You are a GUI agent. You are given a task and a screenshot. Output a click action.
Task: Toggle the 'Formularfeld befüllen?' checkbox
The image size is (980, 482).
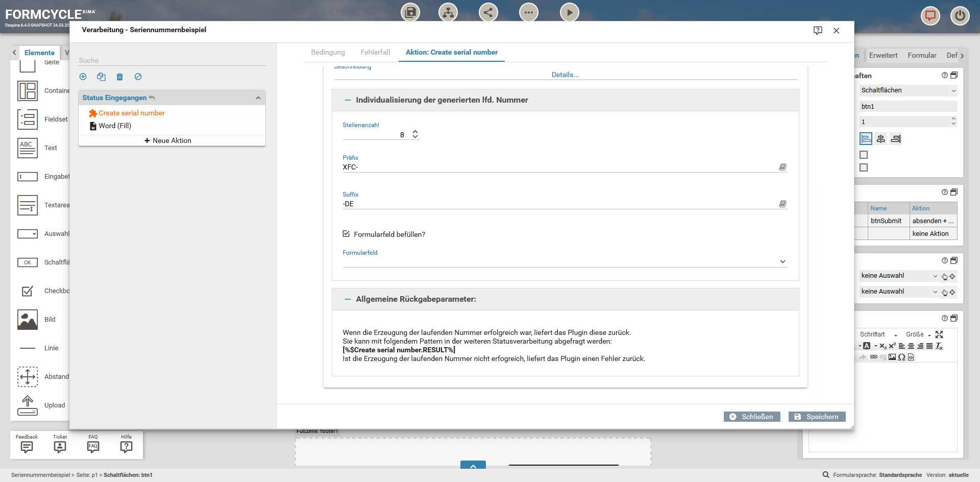pyautogui.click(x=346, y=234)
